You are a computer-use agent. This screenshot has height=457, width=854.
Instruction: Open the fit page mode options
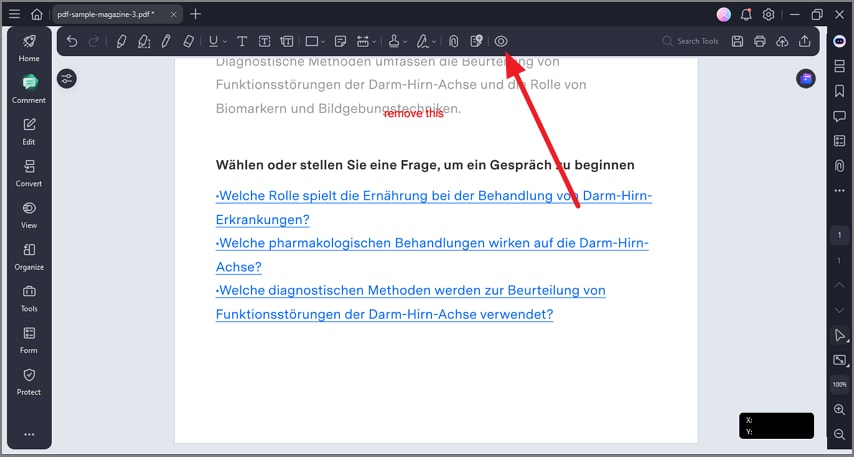click(x=839, y=360)
